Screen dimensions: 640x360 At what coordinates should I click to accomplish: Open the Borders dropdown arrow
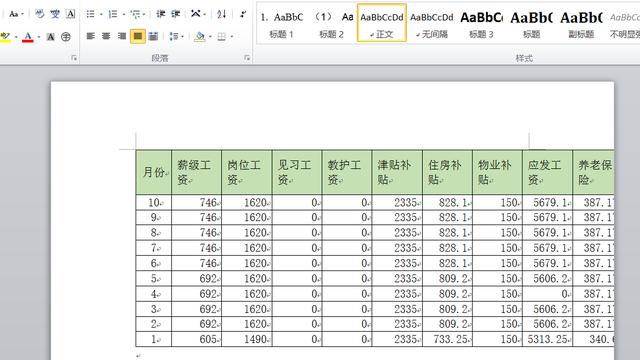click(x=232, y=36)
